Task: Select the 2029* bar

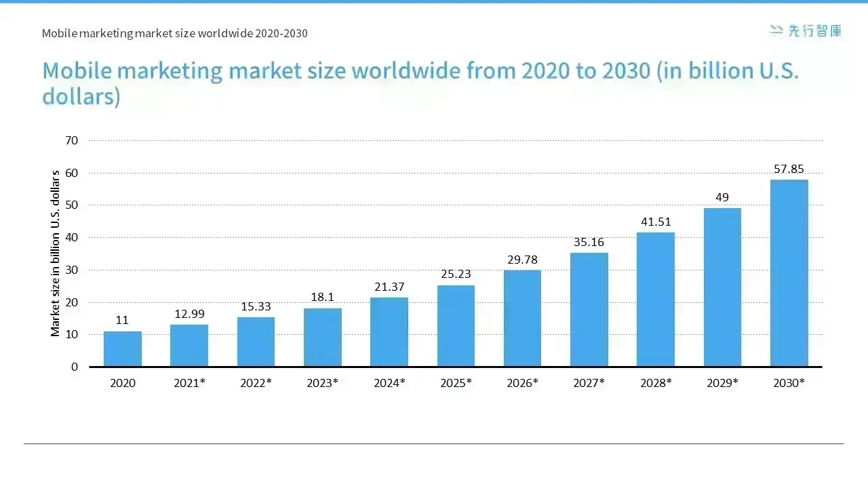Action: (722, 287)
